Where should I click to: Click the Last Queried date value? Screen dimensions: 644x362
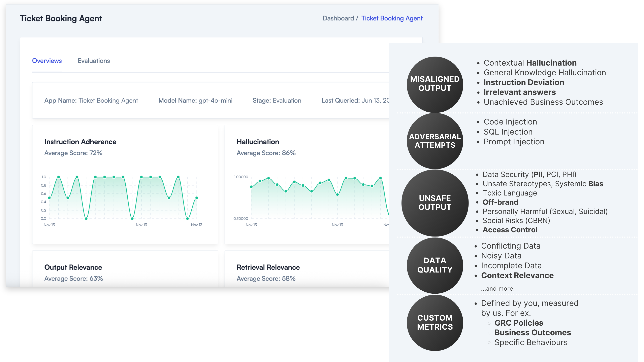(373, 100)
